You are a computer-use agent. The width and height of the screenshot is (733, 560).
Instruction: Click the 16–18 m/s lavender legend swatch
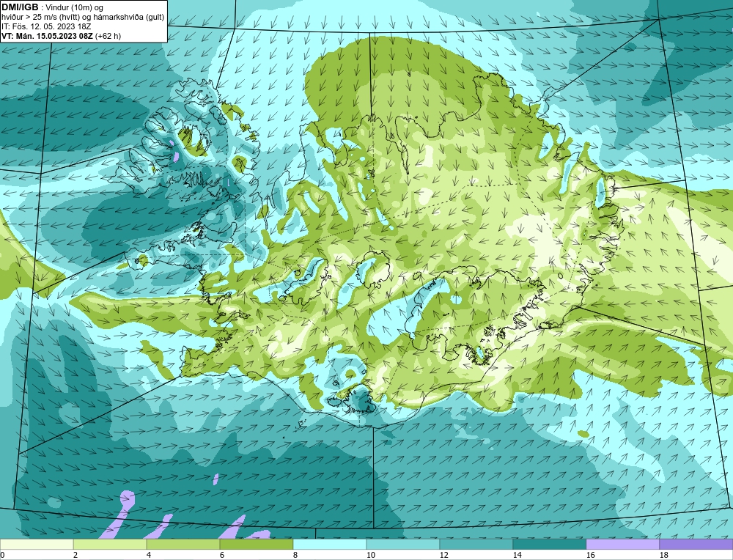coord(622,545)
